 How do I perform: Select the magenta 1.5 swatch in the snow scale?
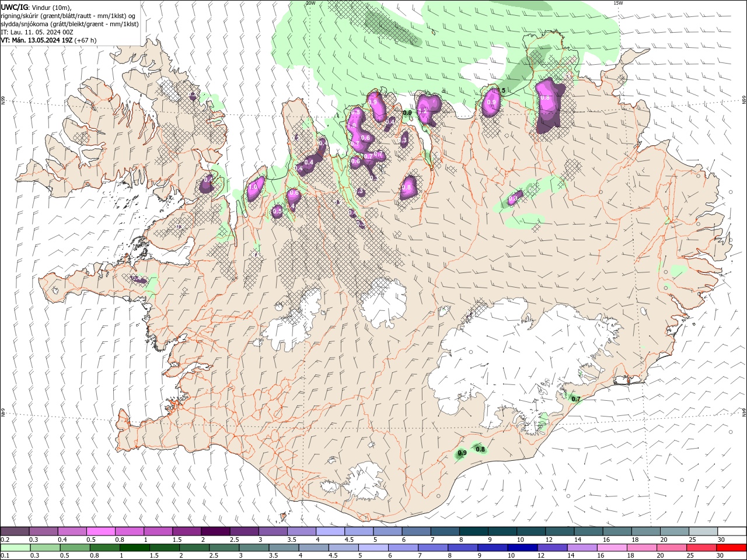click(x=187, y=531)
